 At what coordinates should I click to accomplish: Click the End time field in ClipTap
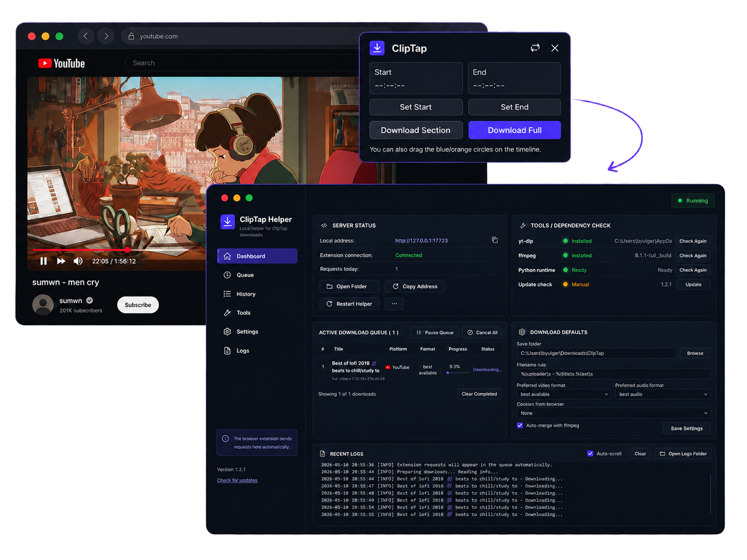point(514,78)
